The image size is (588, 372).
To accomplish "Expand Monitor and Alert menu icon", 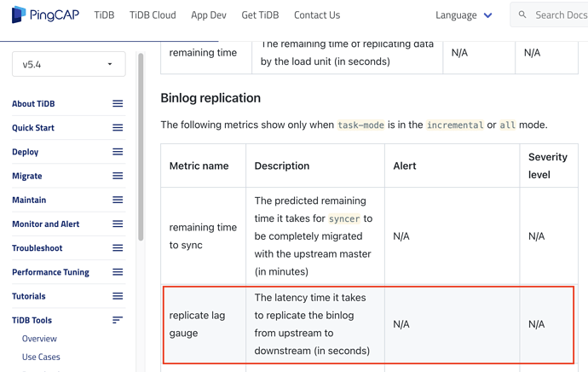I will [118, 224].
